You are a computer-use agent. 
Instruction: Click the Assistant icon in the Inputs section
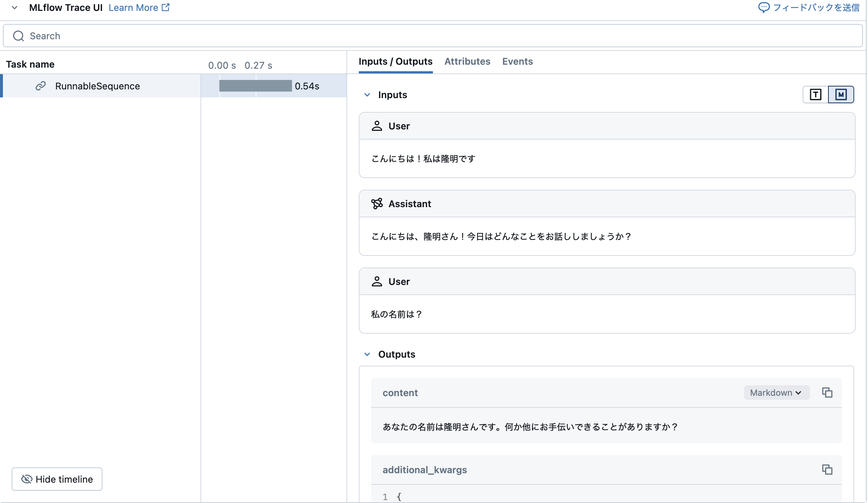pos(377,204)
